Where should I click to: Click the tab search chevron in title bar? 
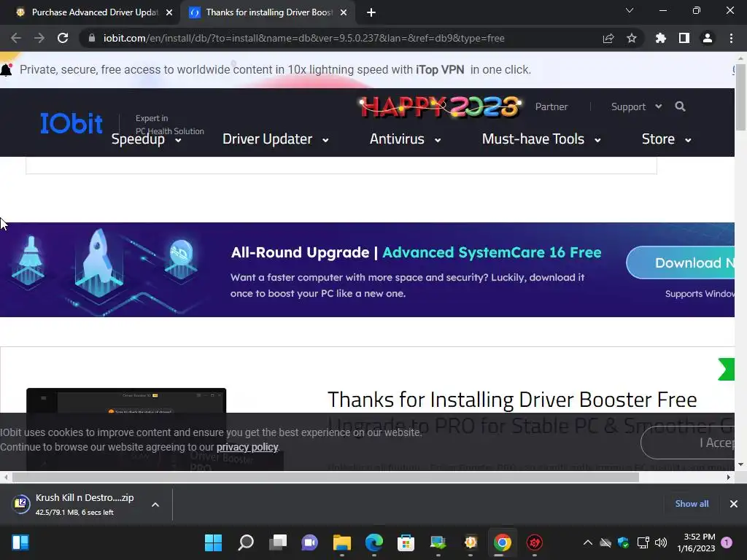630,10
